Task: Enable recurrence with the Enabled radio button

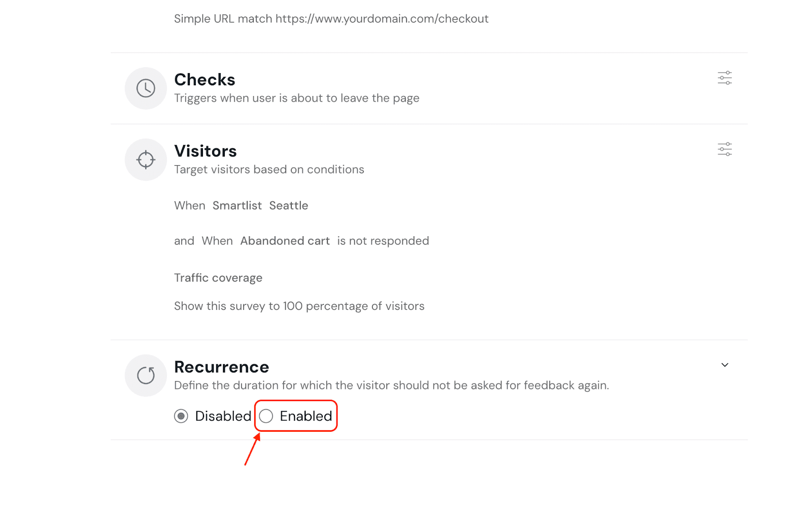Action: (266, 416)
